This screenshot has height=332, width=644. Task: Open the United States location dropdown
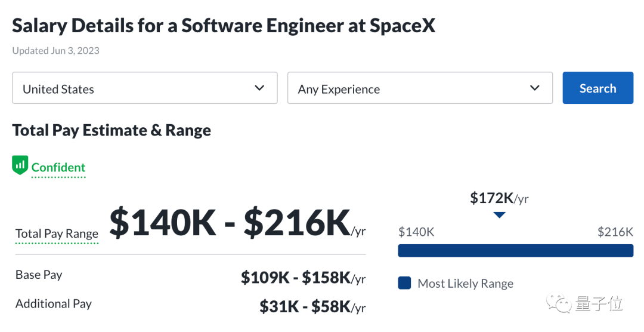coord(144,88)
